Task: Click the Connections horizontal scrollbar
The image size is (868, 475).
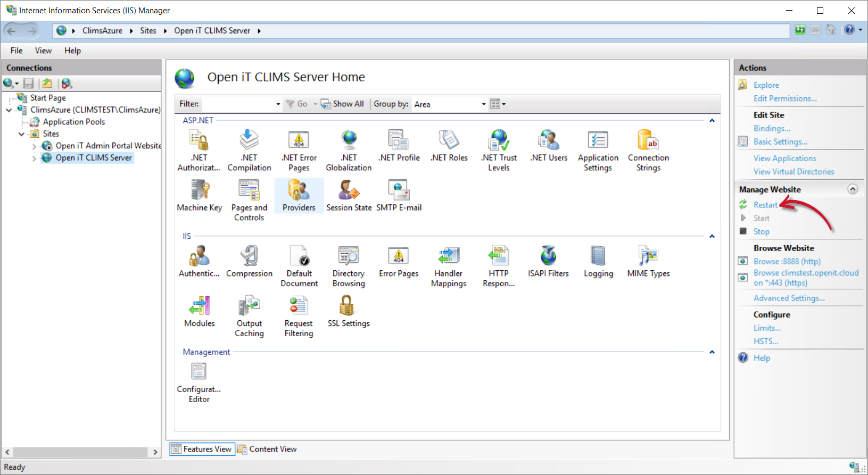Action: tap(80, 452)
